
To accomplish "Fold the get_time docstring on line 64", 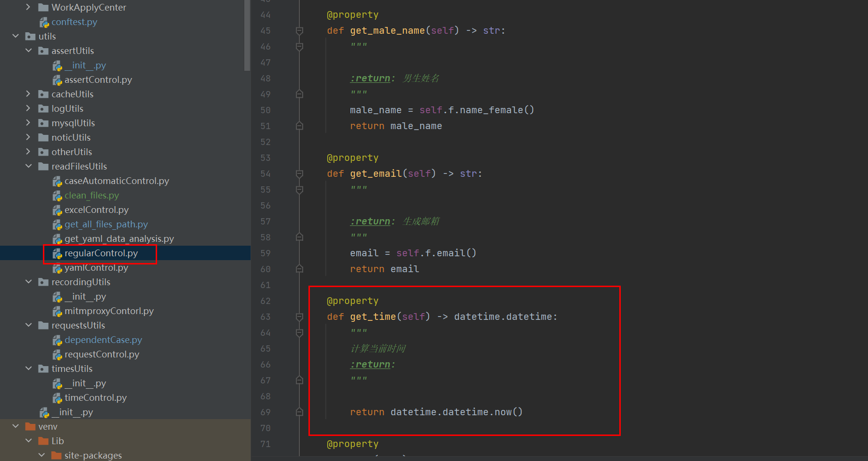I will pos(299,333).
